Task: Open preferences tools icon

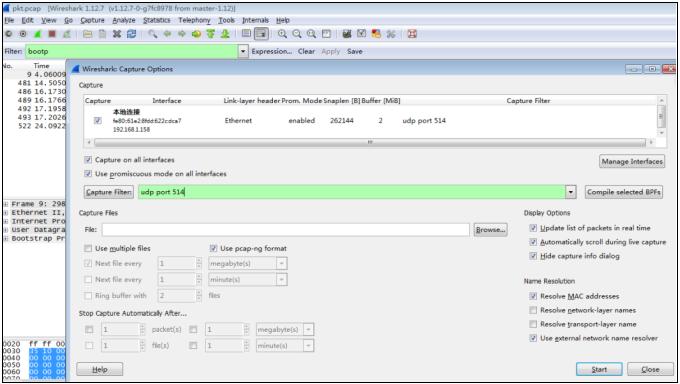Action: point(391,34)
